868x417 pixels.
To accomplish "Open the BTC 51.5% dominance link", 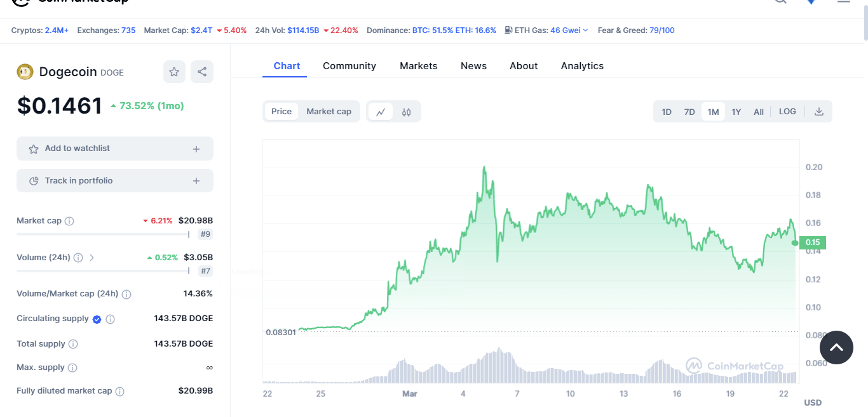I will [x=432, y=30].
